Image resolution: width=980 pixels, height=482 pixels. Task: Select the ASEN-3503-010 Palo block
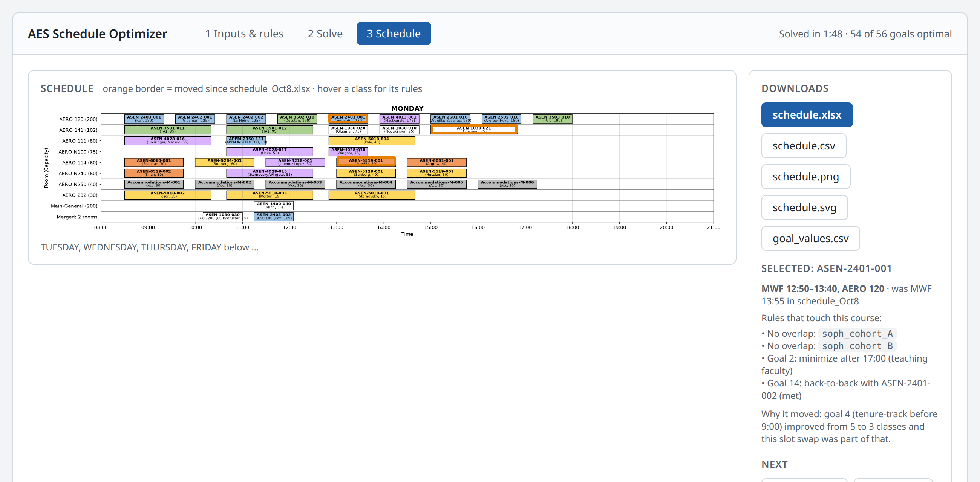[553, 119]
